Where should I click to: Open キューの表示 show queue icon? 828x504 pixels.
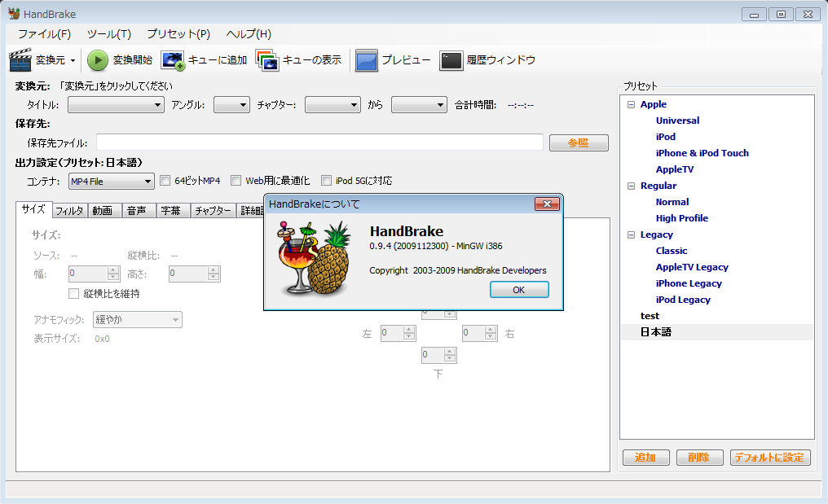[x=267, y=60]
